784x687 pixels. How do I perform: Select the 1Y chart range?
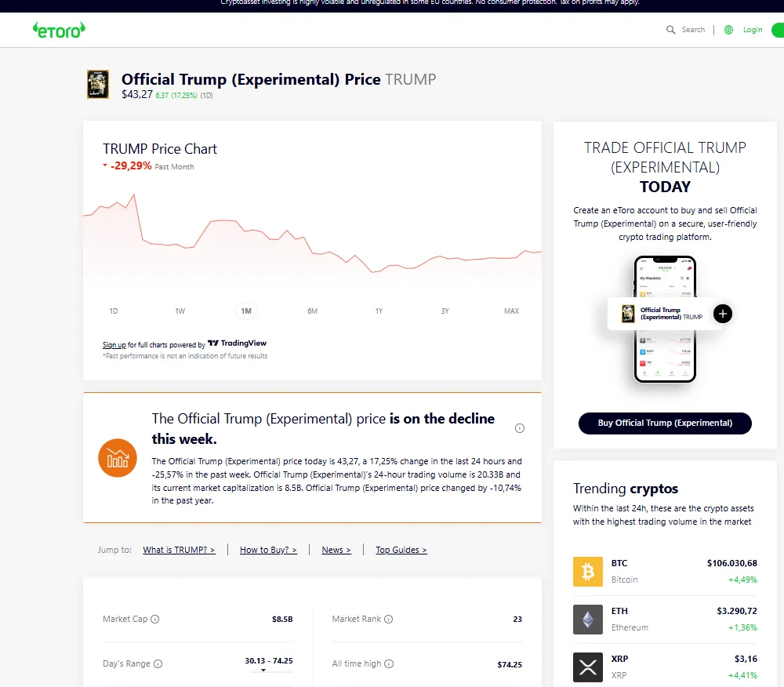pyautogui.click(x=379, y=311)
